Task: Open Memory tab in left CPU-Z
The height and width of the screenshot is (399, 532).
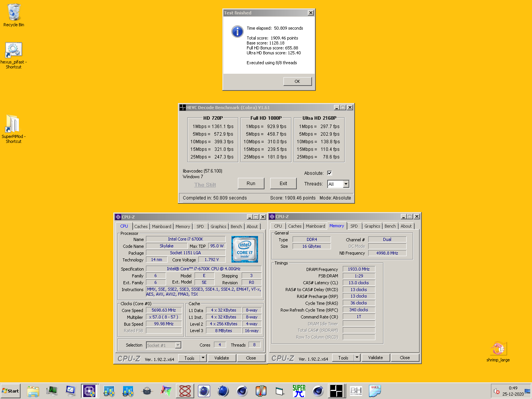Action: click(183, 226)
